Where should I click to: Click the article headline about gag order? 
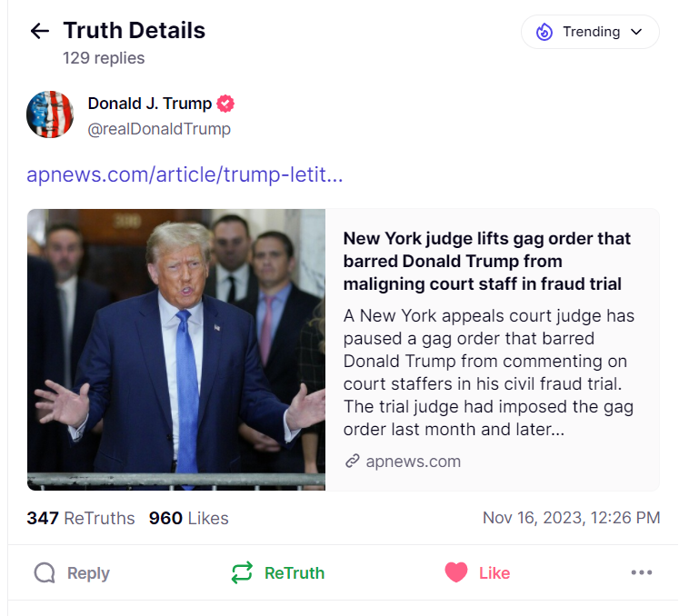click(486, 261)
